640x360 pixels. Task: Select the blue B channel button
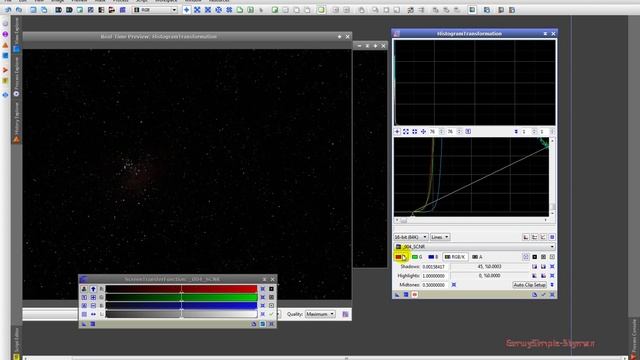click(433, 257)
